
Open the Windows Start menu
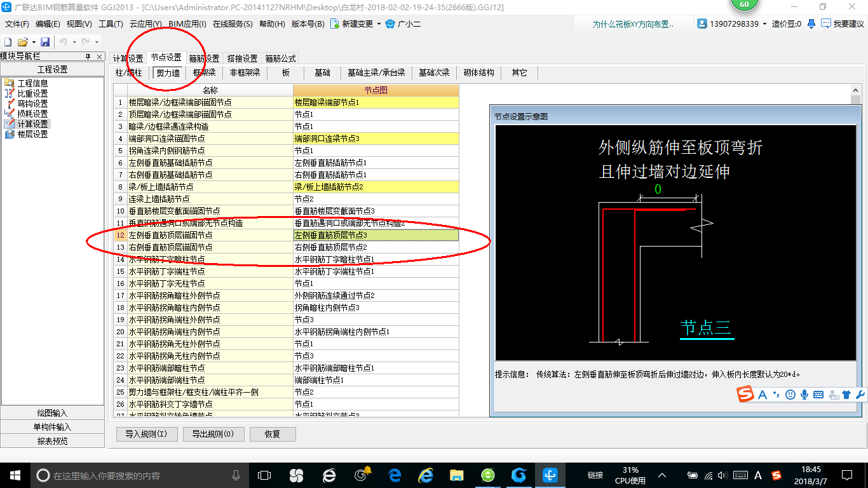(x=15, y=475)
